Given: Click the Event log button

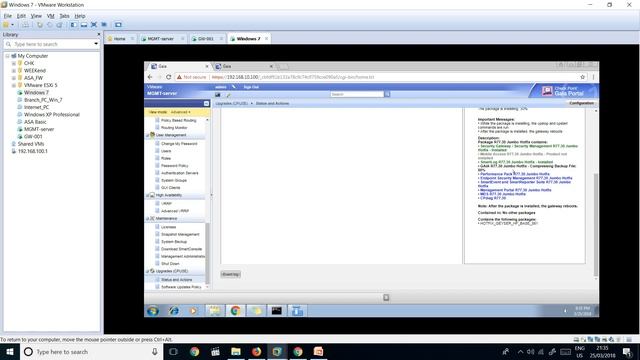Looking at the screenshot, I should click(x=231, y=274).
